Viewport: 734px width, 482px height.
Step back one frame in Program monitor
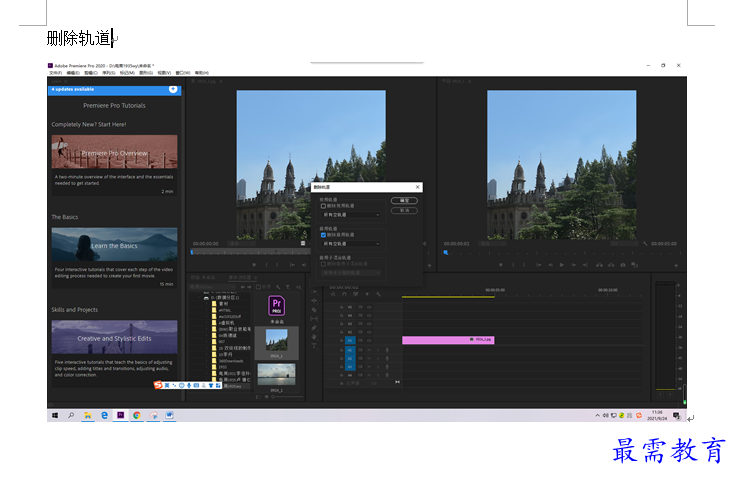[550, 265]
